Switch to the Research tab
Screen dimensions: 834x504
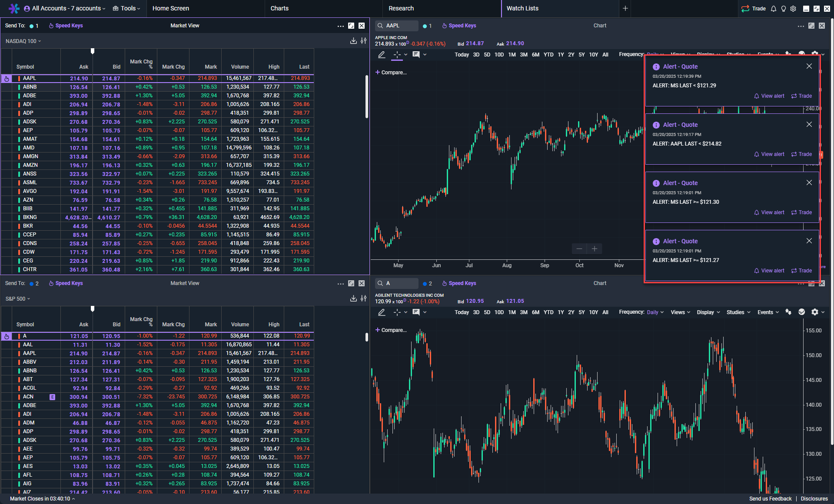pyautogui.click(x=401, y=8)
